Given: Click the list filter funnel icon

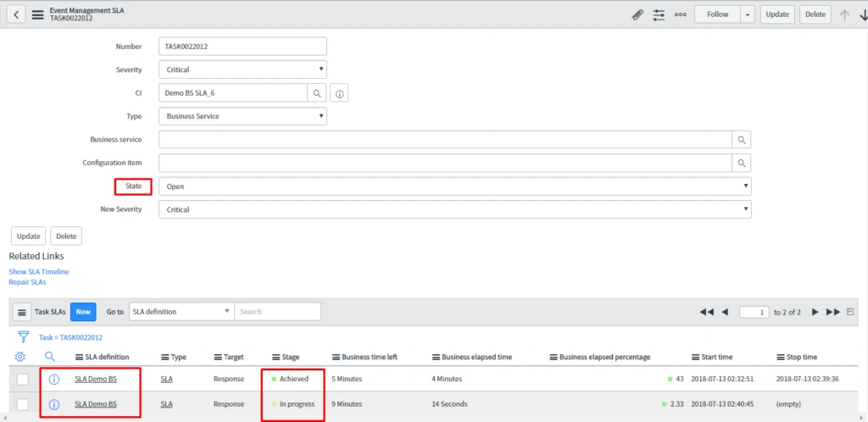Looking at the screenshot, I should tap(23, 336).
